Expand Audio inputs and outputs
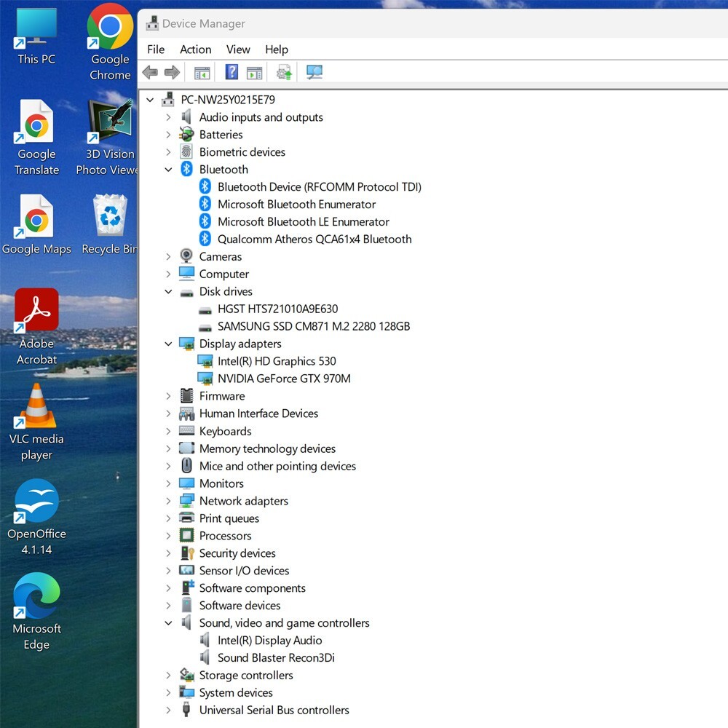 pyautogui.click(x=168, y=117)
